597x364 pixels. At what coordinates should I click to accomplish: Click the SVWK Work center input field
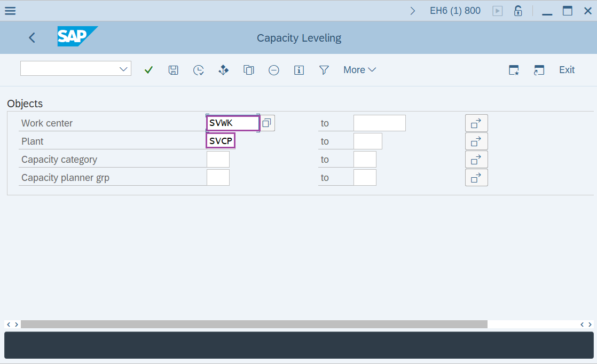(232, 123)
